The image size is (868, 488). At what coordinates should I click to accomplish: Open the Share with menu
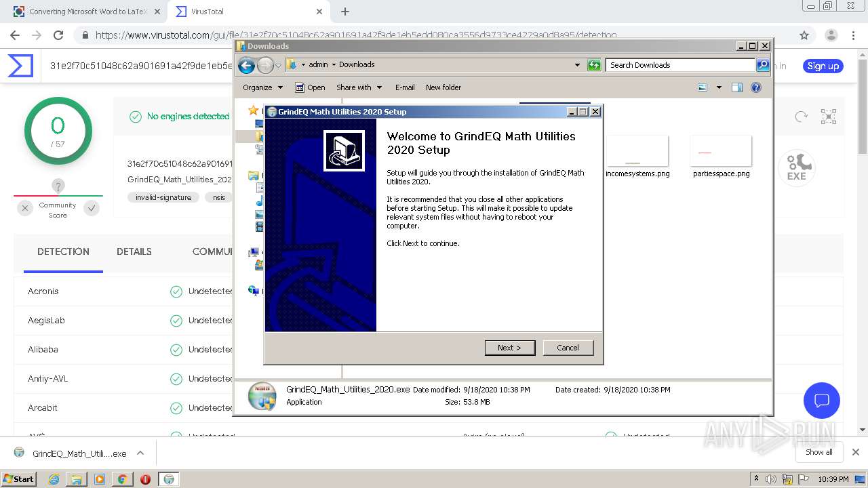pos(359,87)
